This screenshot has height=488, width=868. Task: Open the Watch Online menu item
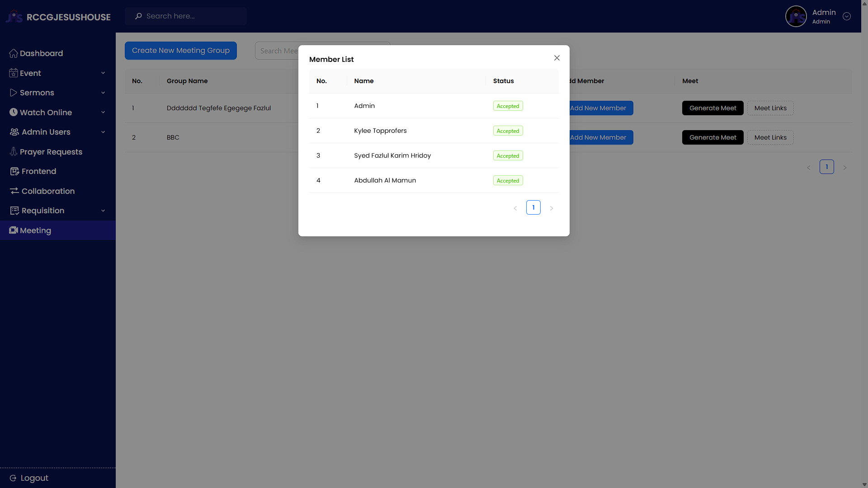(x=46, y=113)
